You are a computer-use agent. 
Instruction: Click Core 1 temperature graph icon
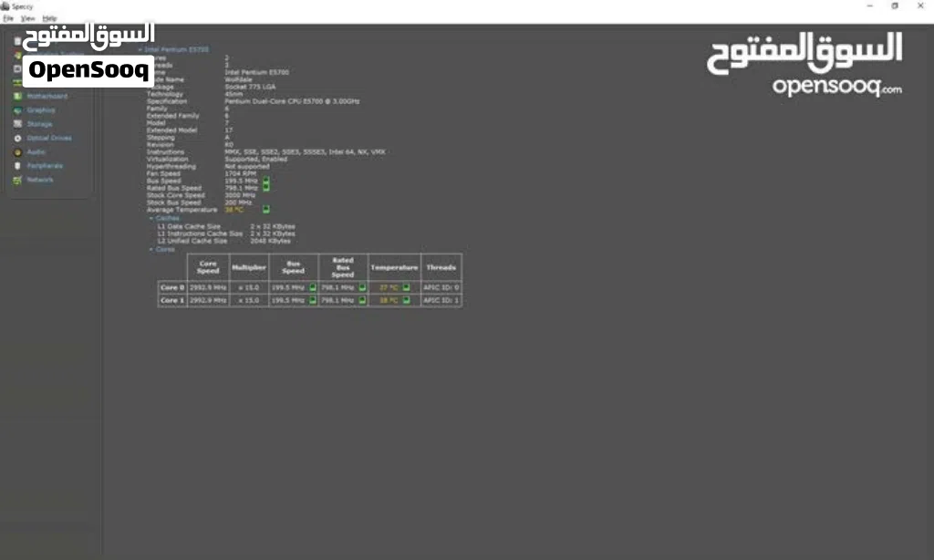406,300
